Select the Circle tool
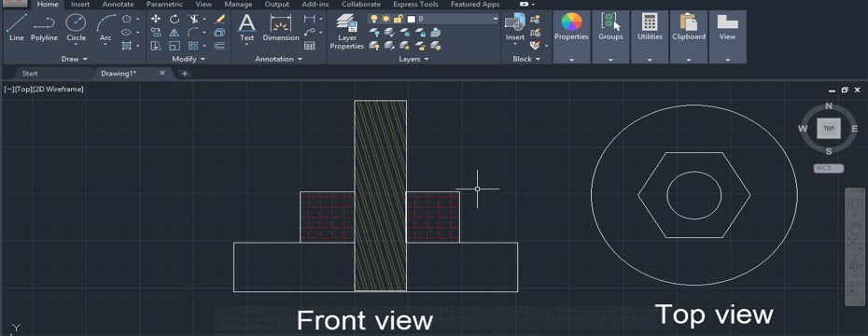 (x=76, y=28)
